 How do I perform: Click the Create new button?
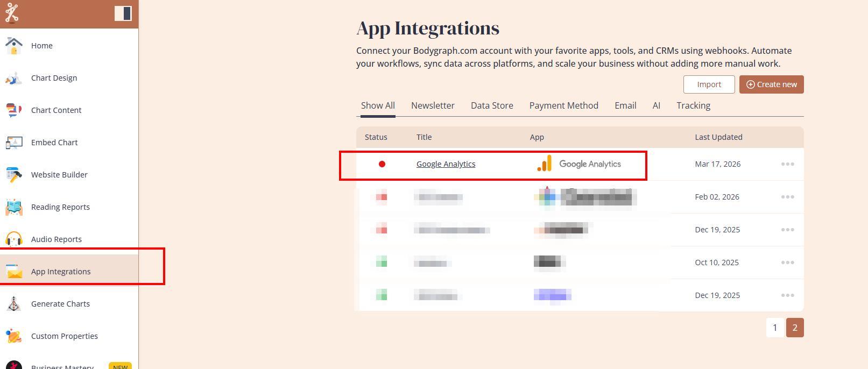click(771, 84)
